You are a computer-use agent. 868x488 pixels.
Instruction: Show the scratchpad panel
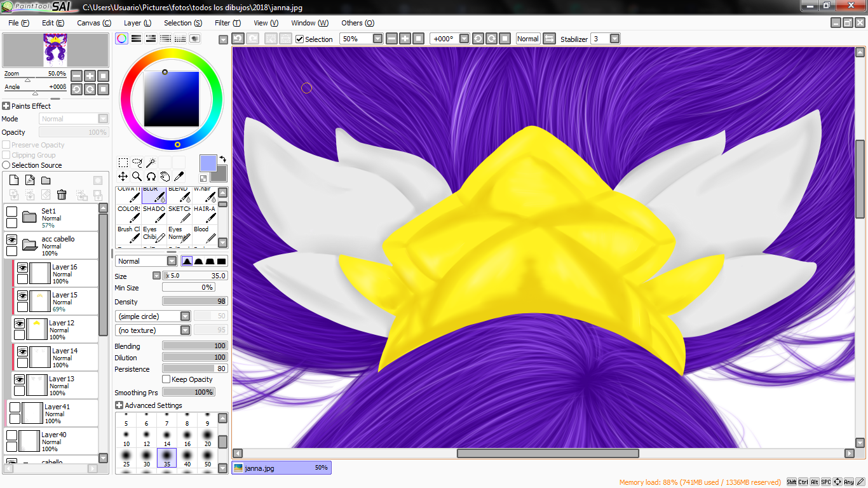[x=194, y=39]
